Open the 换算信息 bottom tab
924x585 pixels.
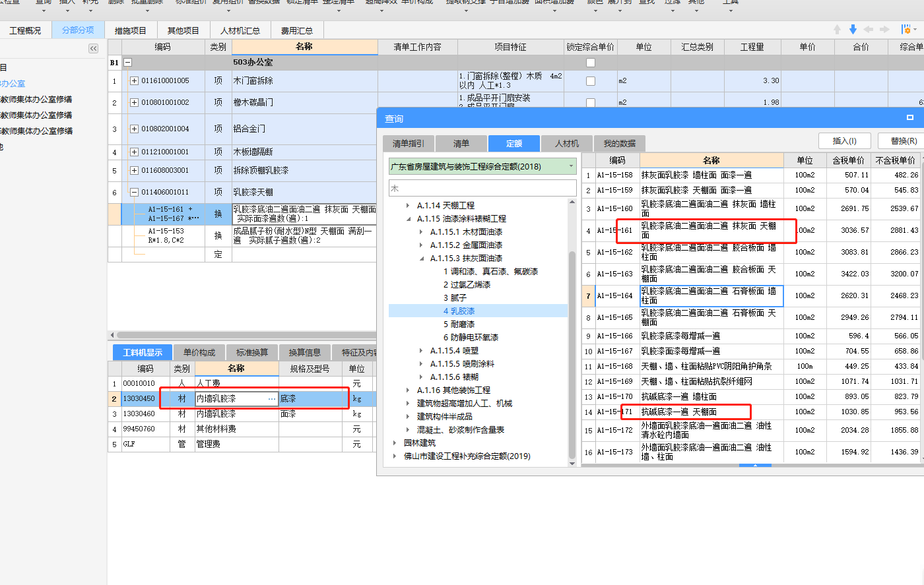click(x=305, y=352)
